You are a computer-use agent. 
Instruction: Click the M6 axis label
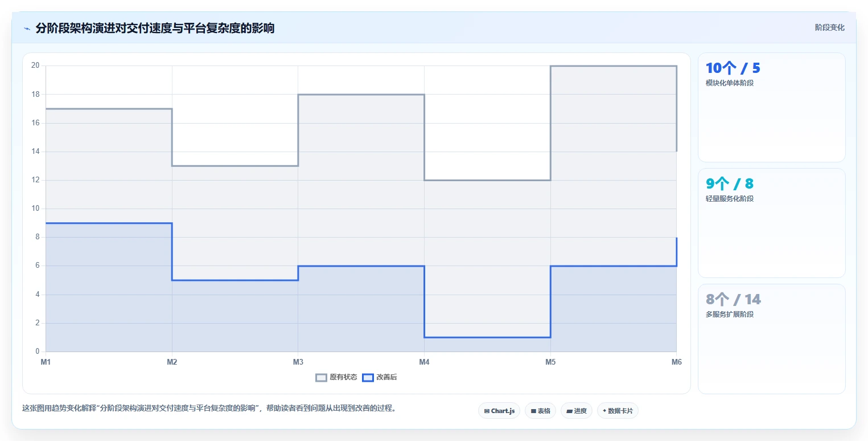676,362
